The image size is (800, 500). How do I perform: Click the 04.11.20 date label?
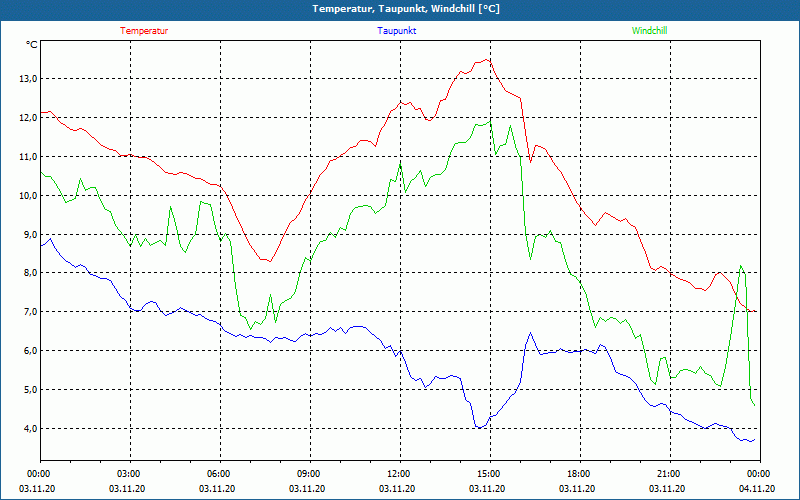757,489
